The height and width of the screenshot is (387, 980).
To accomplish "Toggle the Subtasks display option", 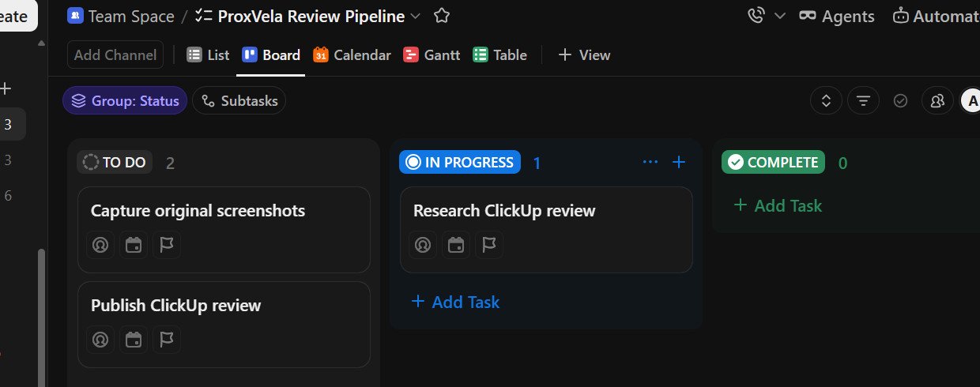I will (x=239, y=101).
